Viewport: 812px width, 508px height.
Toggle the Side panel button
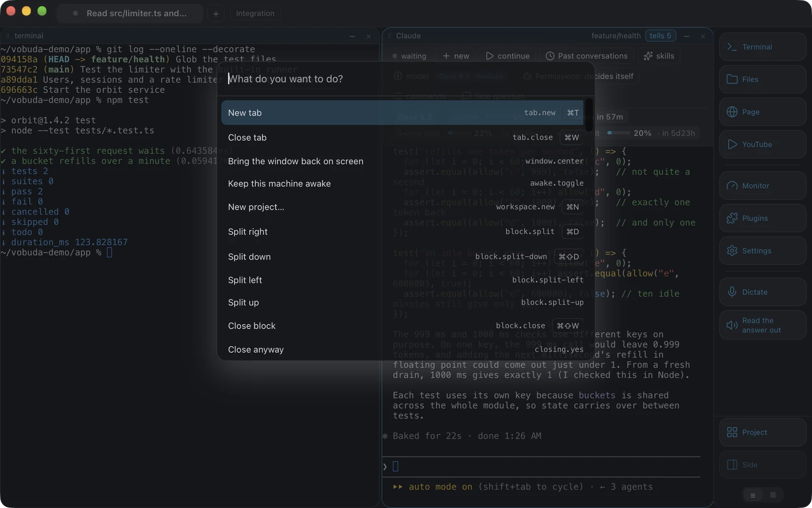(762, 465)
